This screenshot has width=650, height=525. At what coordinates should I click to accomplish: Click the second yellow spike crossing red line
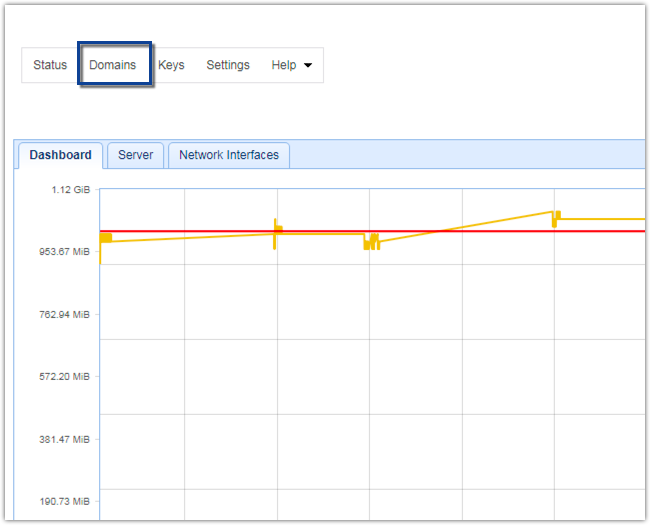pos(276,230)
